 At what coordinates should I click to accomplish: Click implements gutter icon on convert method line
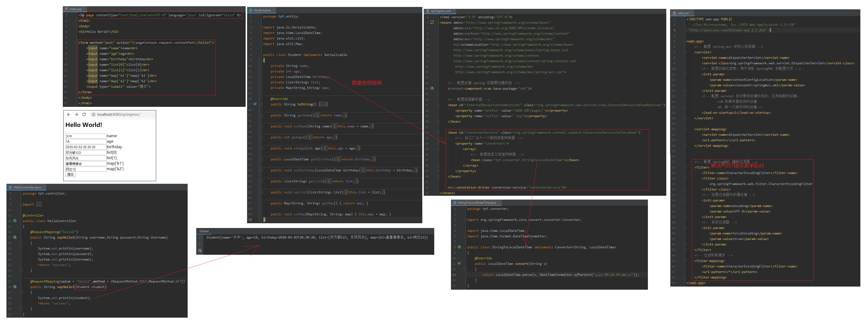pos(459,264)
